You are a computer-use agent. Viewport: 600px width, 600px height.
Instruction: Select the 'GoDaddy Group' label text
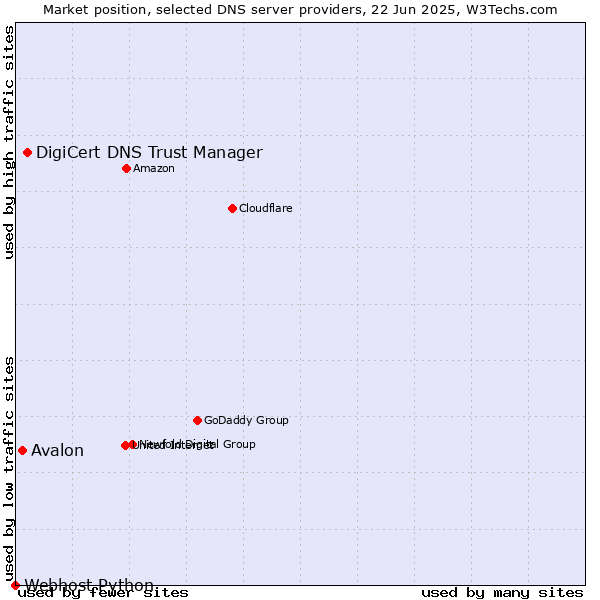246,420
